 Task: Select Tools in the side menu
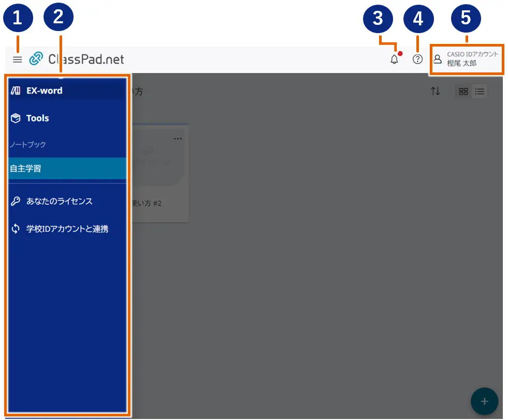[37, 118]
